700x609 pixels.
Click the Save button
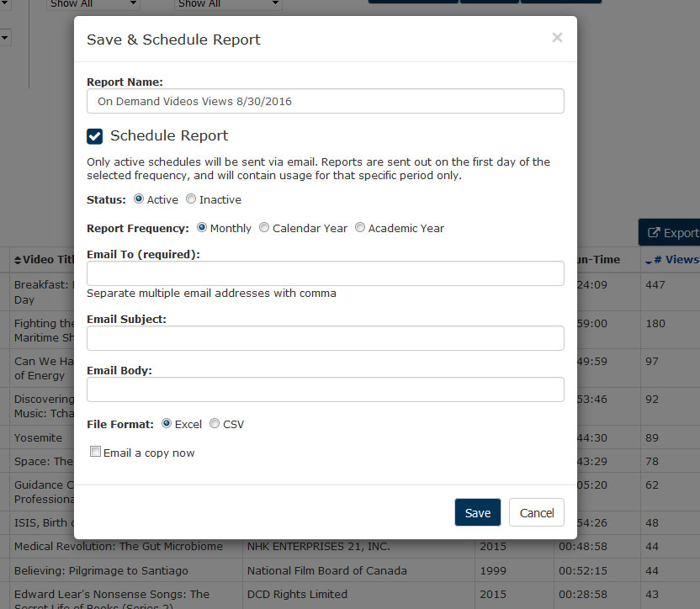478,512
